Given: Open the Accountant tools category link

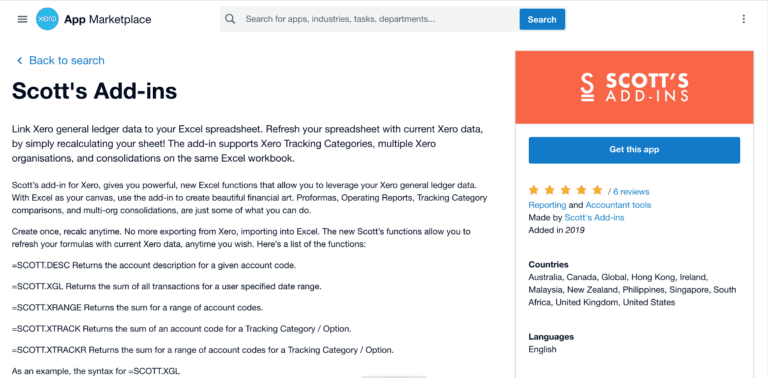Looking at the screenshot, I should click(x=618, y=205).
